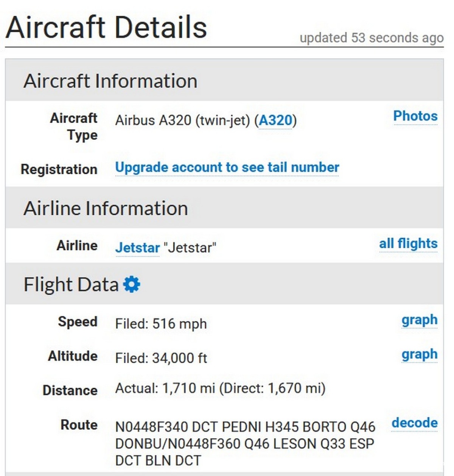Open the A320 aircraft type link

[275, 120]
